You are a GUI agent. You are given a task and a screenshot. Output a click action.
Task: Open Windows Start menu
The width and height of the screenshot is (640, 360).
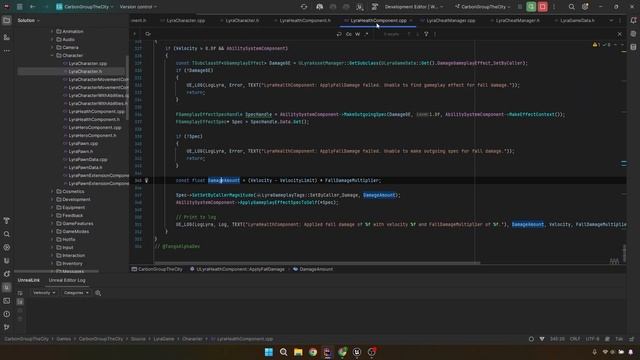tap(269, 352)
